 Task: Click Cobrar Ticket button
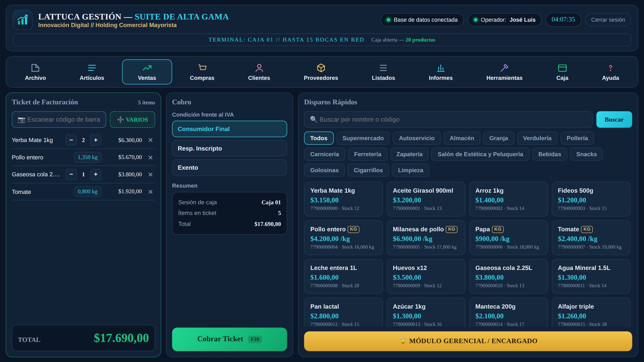pyautogui.click(x=229, y=339)
